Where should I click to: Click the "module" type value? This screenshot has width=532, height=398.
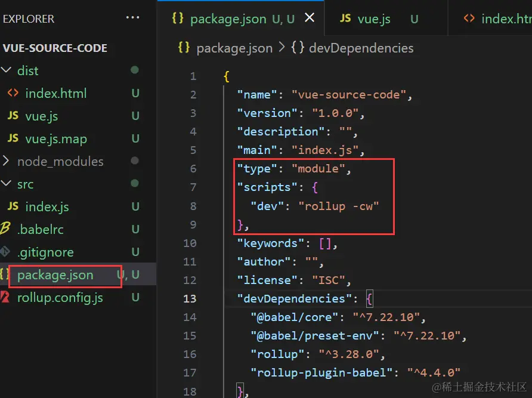click(318, 168)
